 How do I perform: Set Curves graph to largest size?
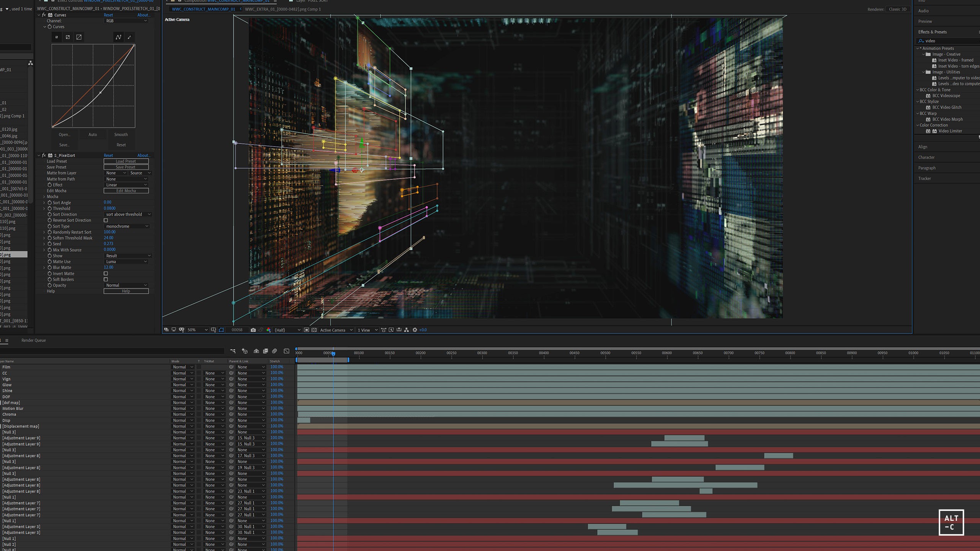[x=79, y=37]
